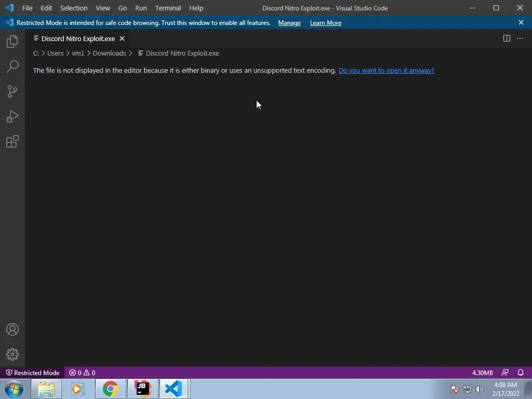The image size is (532, 399).
Task: Open the Run and Debug view
Action: [x=12, y=116]
